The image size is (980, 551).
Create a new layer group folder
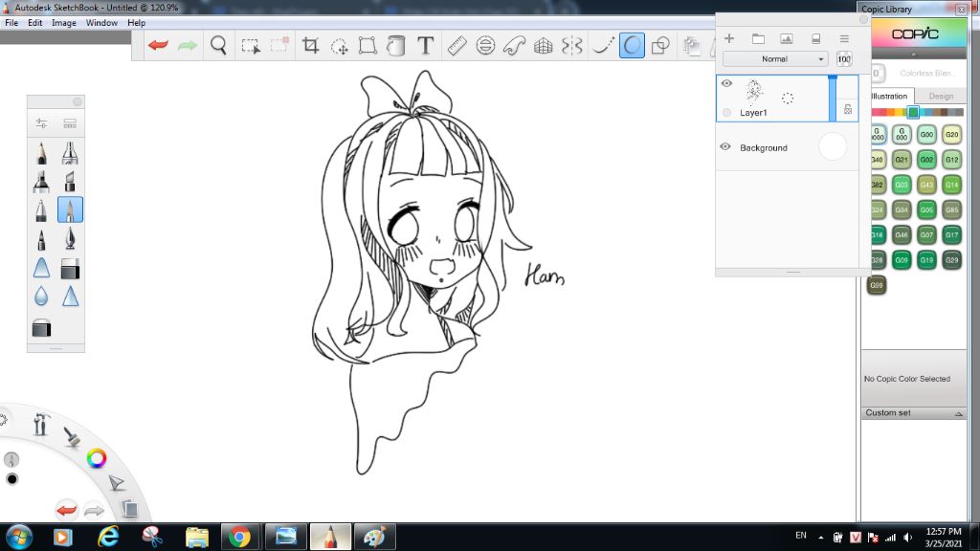758,38
